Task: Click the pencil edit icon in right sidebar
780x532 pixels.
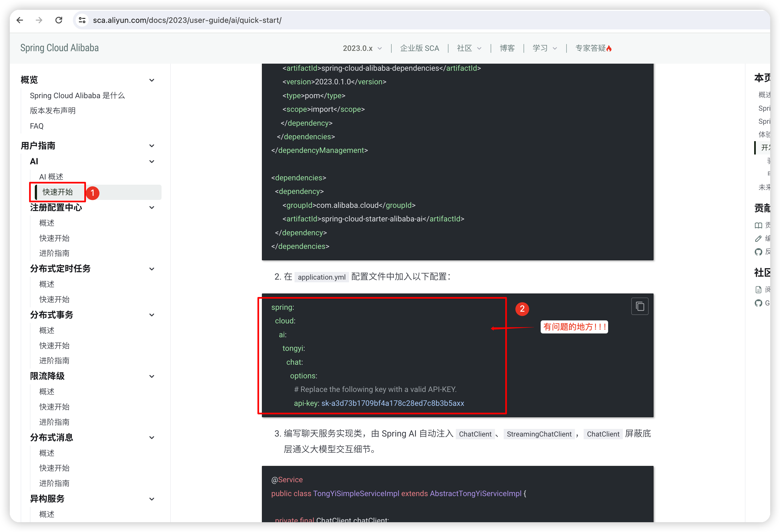Action: [x=758, y=239]
